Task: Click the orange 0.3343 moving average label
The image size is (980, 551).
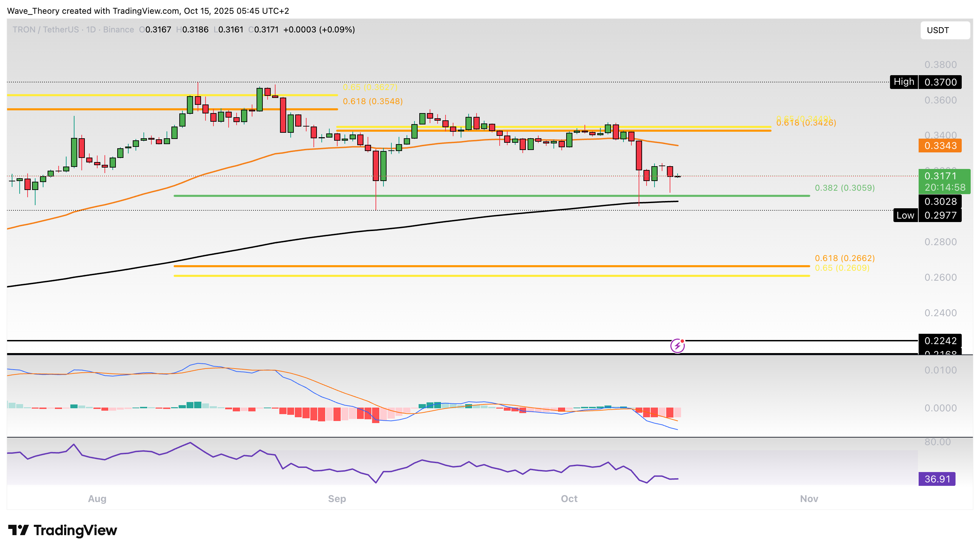Action: [940, 146]
